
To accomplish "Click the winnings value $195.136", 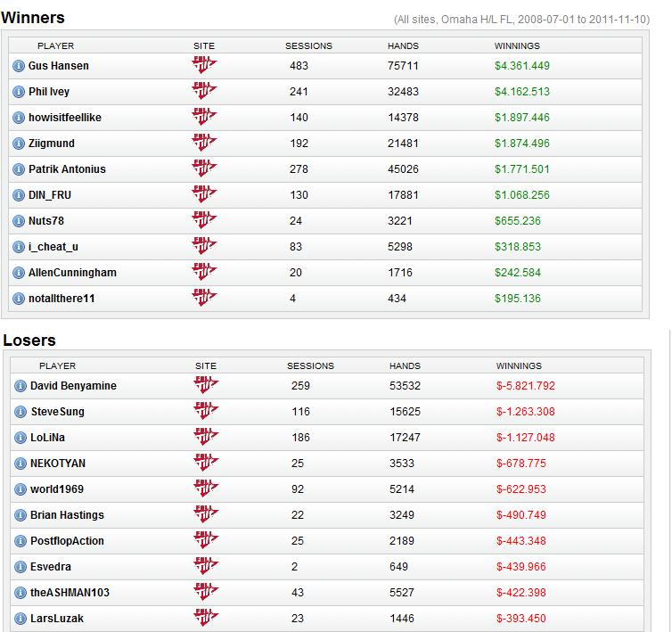I will click(518, 299).
